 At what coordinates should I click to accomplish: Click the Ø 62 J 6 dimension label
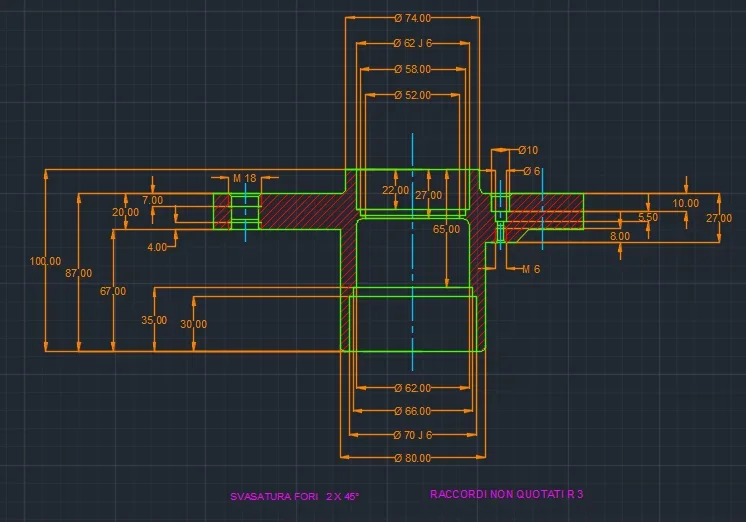tap(412, 44)
